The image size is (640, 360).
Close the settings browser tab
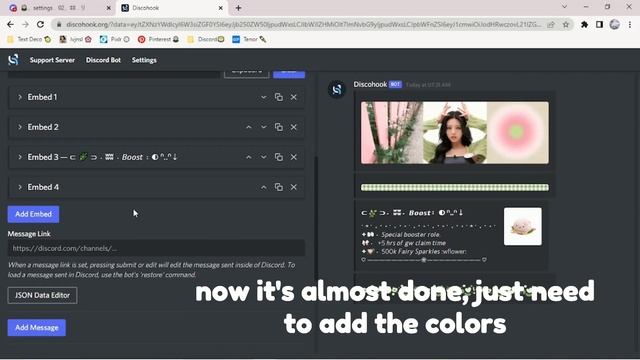tap(109, 8)
